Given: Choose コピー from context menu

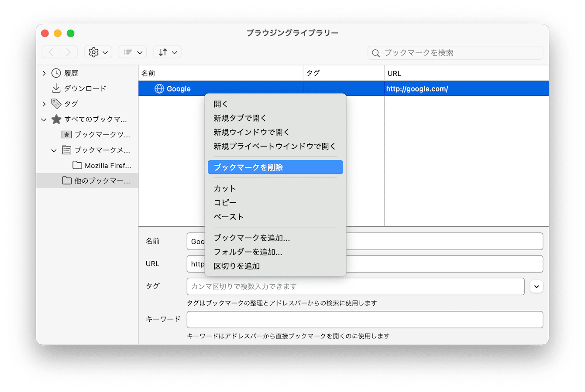Looking at the screenshot, I should [x=275, y=203].
